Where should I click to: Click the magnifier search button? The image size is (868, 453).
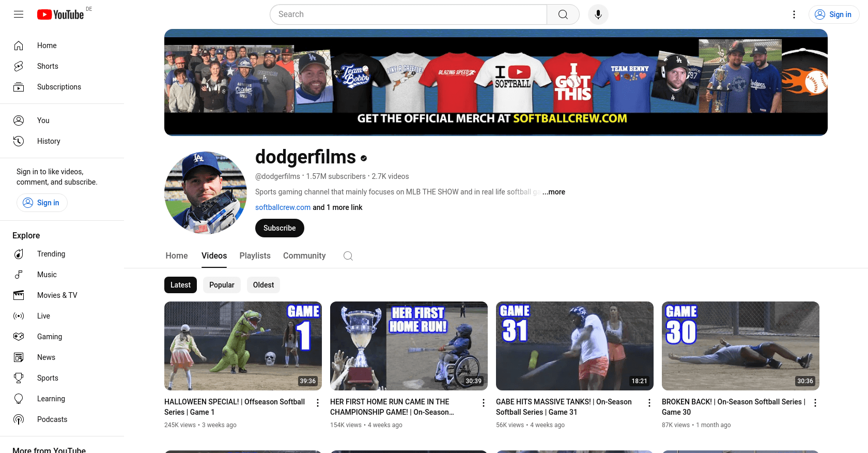[563, 14]
